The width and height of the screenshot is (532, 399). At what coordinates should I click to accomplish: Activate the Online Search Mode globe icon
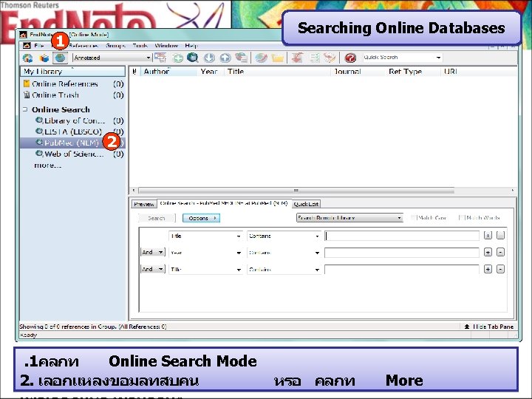[x=61, y=58]
